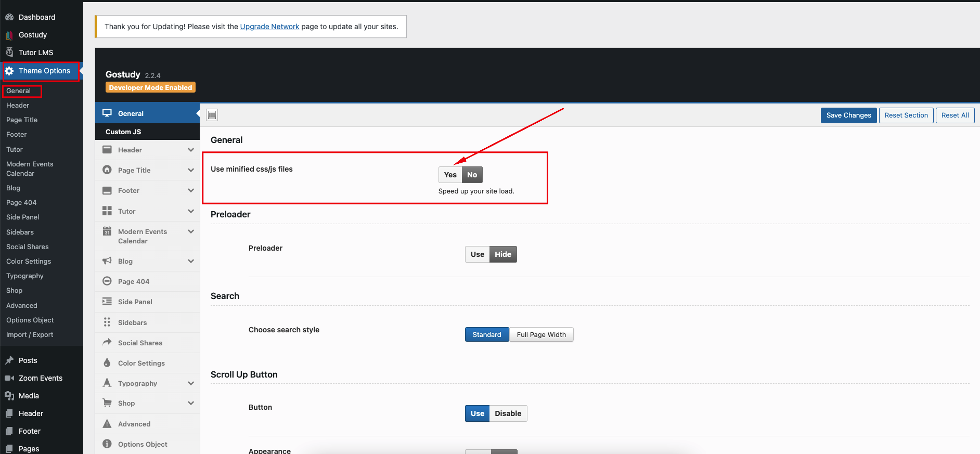Open Page Title submenu in admin sidebar
The height and width of the screenshot is (454, 980).
click(22, 120)
